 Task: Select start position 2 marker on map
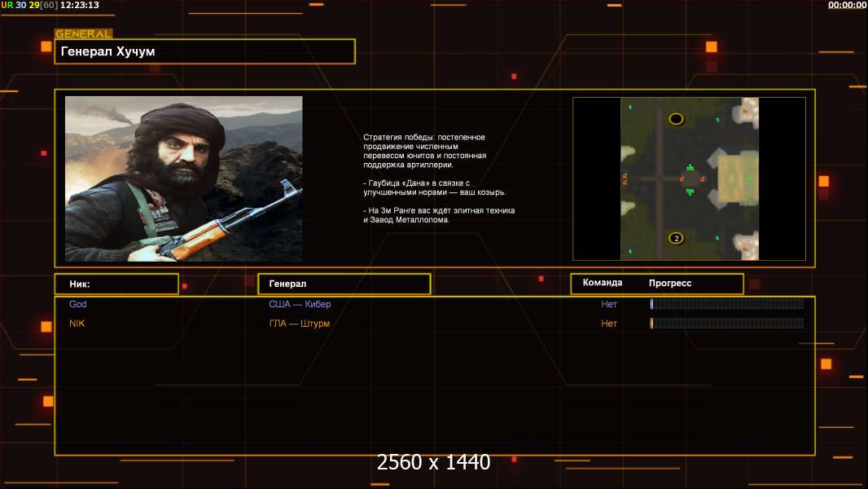[x=676, y=238]
